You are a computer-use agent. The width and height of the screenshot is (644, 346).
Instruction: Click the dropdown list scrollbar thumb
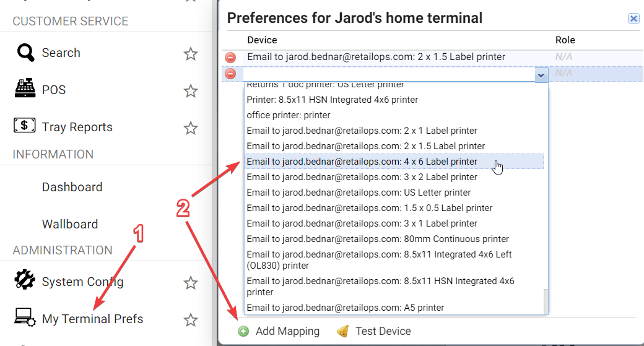coord(546,301)
